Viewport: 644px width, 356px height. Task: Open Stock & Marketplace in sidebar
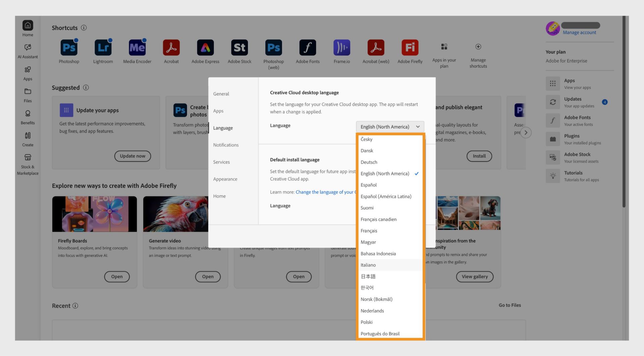pos(28,164)
